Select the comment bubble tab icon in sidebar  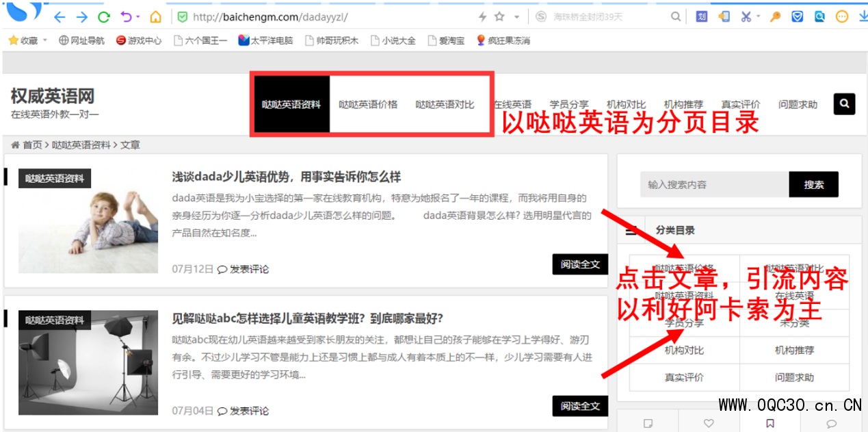click(x=831, y=423)
